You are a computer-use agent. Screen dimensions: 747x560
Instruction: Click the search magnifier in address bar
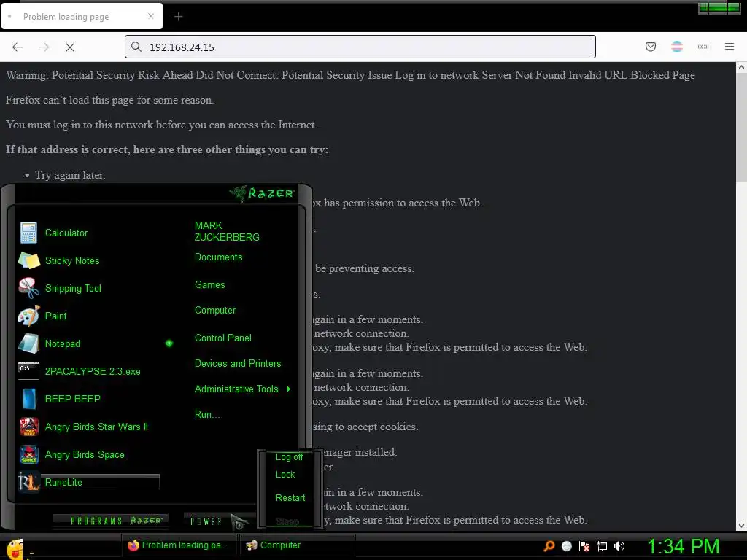136,47
